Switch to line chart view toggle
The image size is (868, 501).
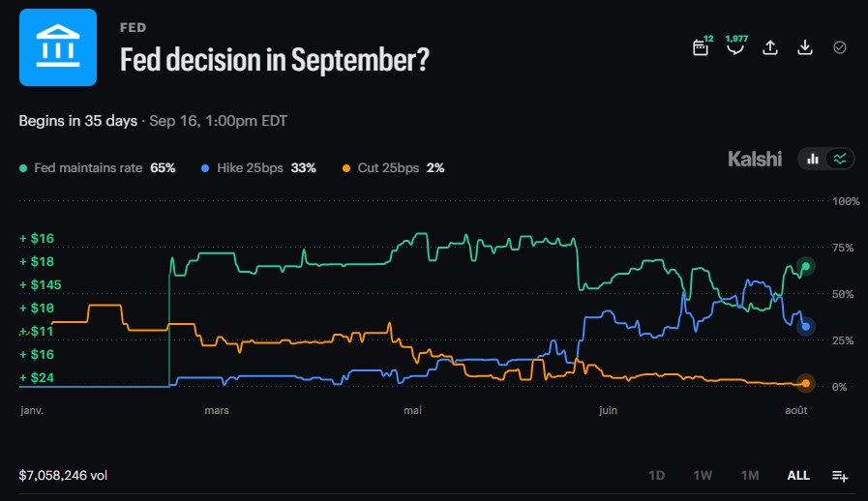pyautogui.click(x=840, y=160)
